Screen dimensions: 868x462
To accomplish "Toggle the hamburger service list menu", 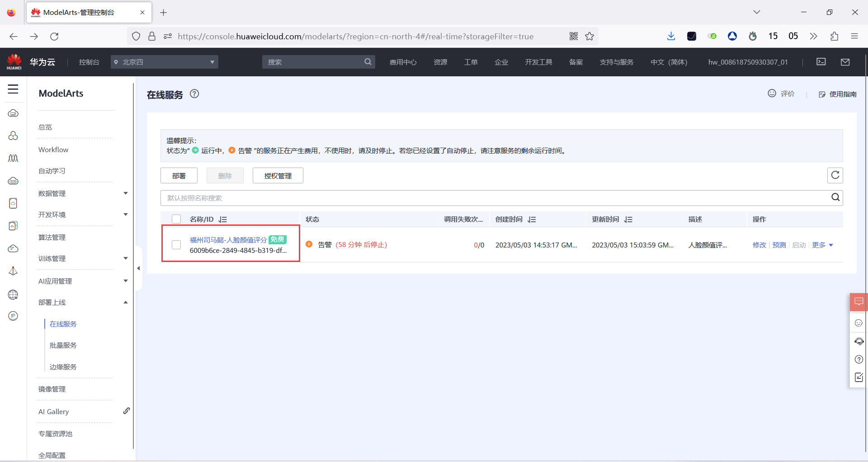I will click(13, 89).
